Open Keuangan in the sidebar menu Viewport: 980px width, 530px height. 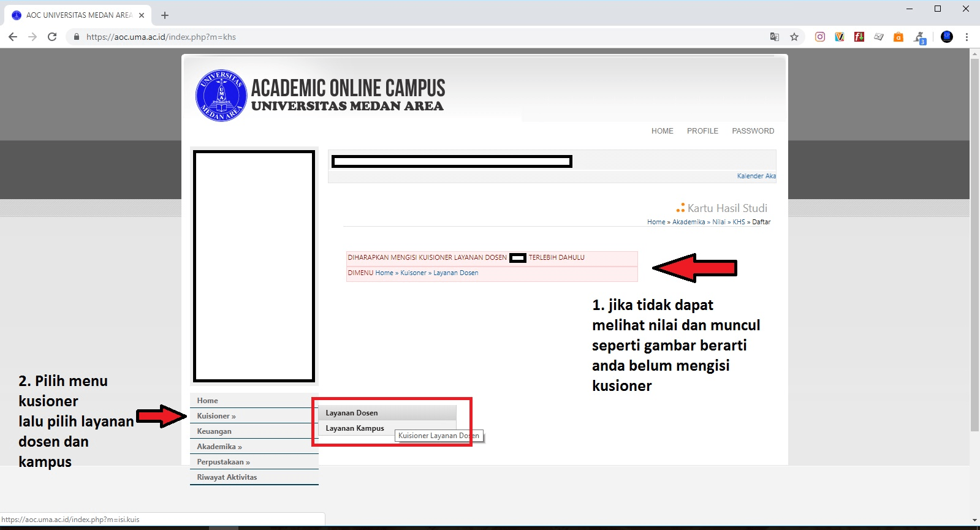click(254, 431)
